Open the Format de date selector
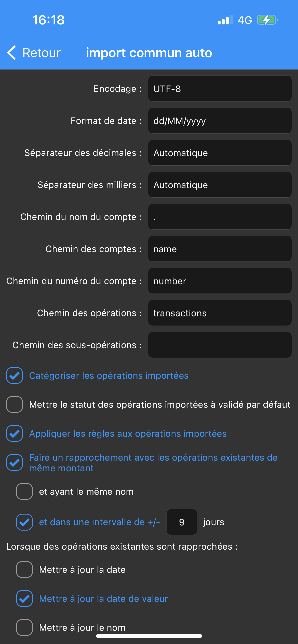Viewport: 298px width, 644px height. 220,121
